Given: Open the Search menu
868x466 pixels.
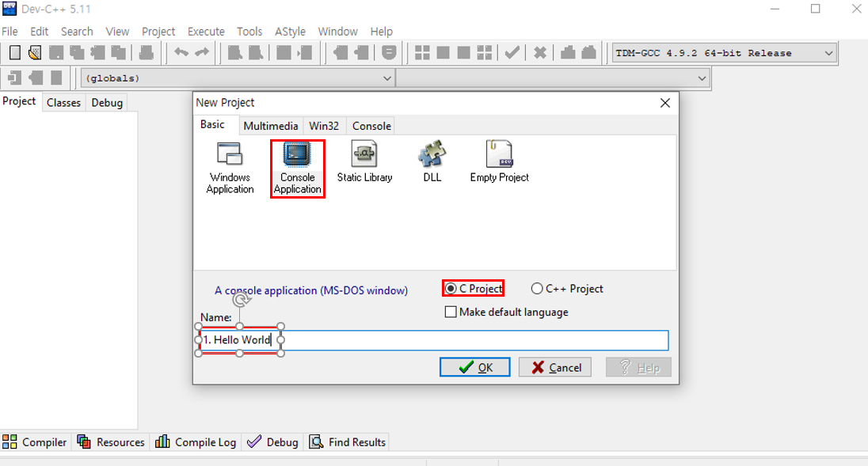Looking at the screenshot, I should (x=77, y=32).
